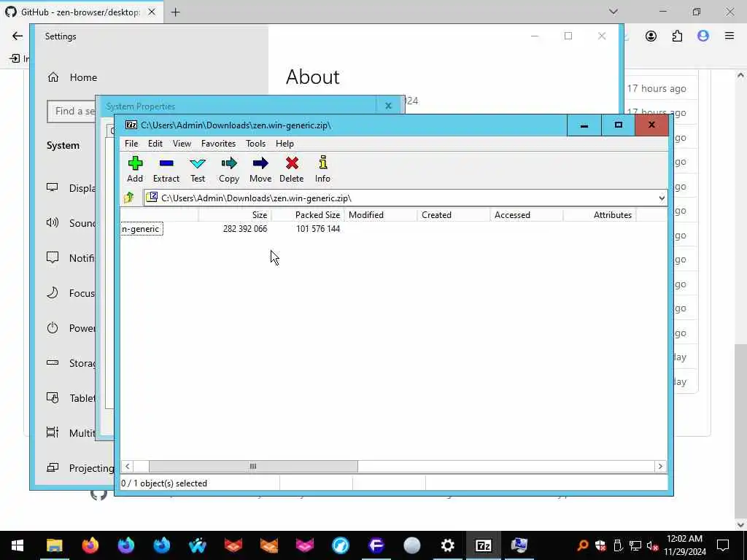Viewport: 747px width, 560px height.
Task: Click the muted volume tray icon
Action: (x=652, y=545)
